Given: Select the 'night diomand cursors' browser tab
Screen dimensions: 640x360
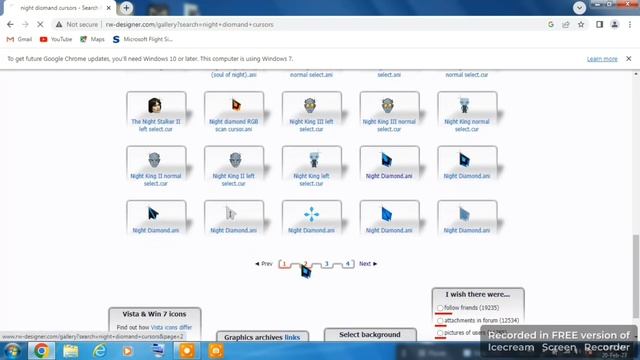Looking at the screenshot, I should tap(59, 8).
